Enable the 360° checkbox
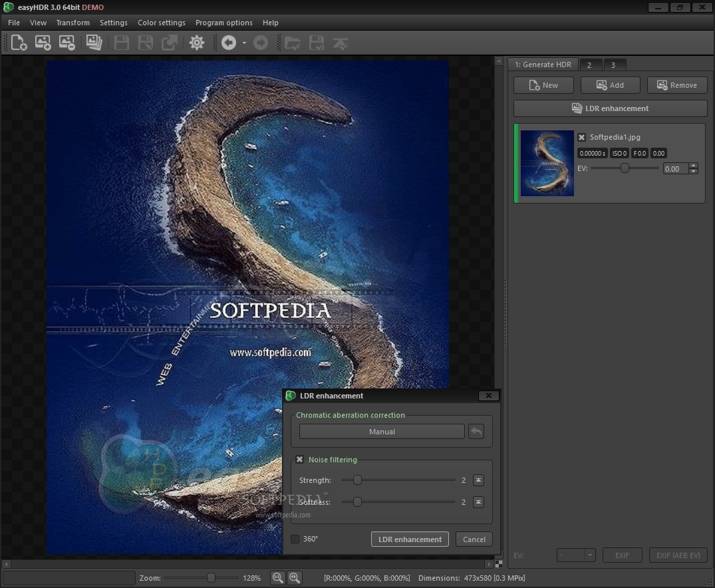The width and height of the screenshot is (715, 588). (295, 539)
